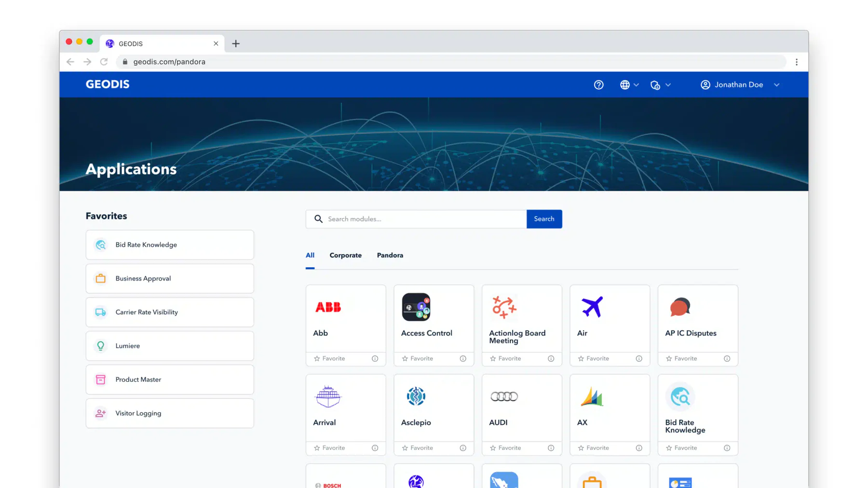
Task: Open a new browser tab with plus
Action: (x=236, y=44)
